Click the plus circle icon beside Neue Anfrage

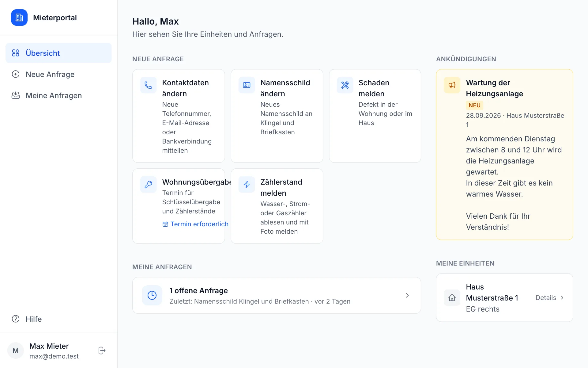[16, 74]
